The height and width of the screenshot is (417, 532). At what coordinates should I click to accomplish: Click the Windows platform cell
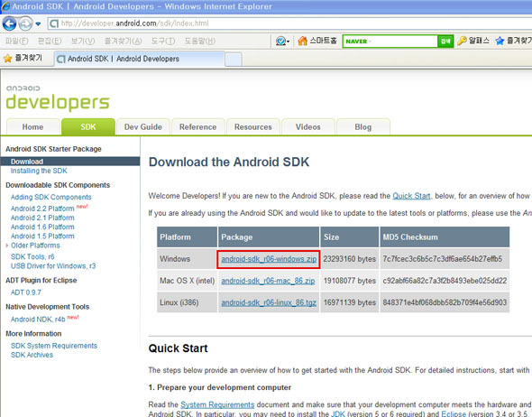coord(187,259)
